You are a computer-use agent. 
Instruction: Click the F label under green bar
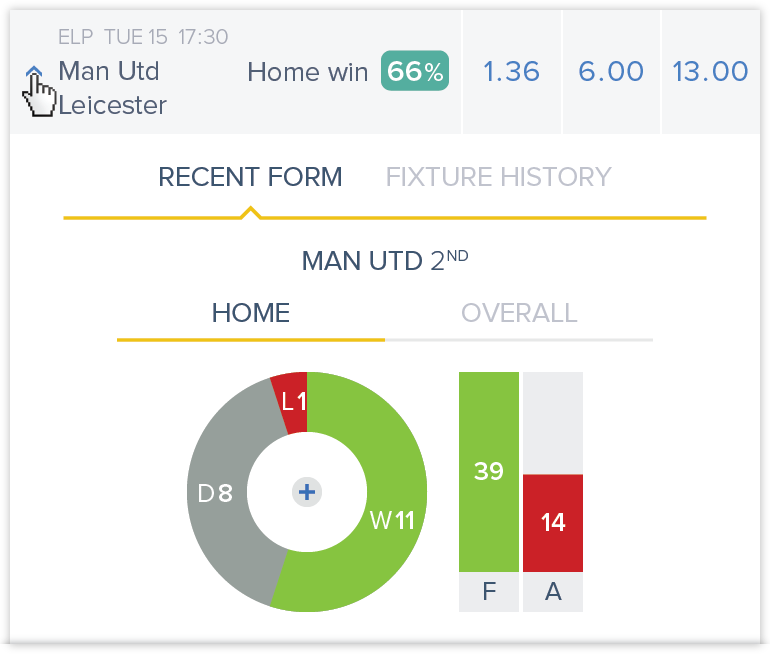[489, 592]
